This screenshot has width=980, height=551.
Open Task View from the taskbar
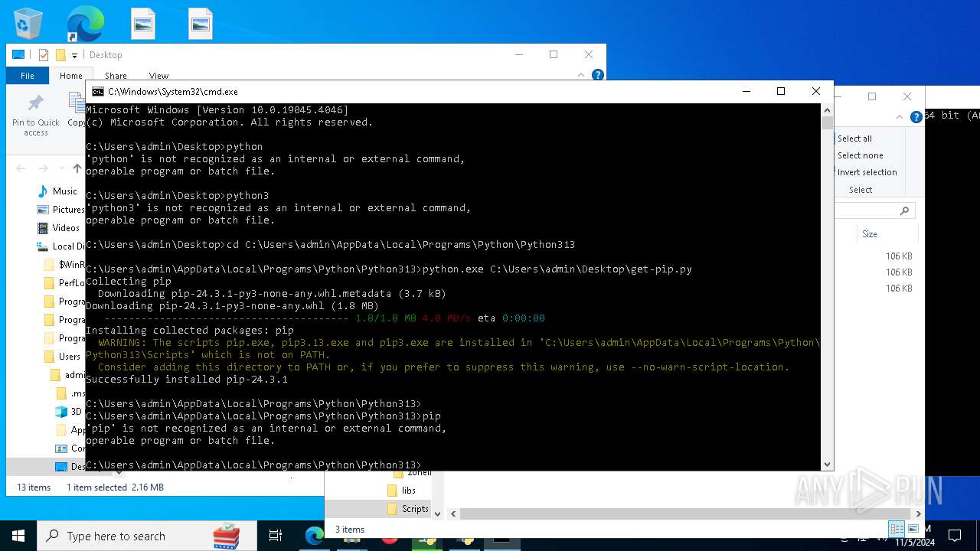pos(276,536)
